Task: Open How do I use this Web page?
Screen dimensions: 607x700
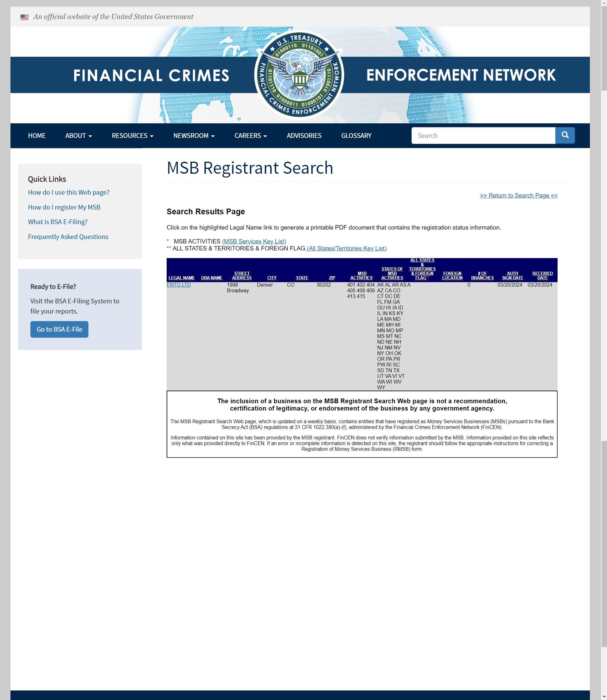Action: tap(69, 192)
